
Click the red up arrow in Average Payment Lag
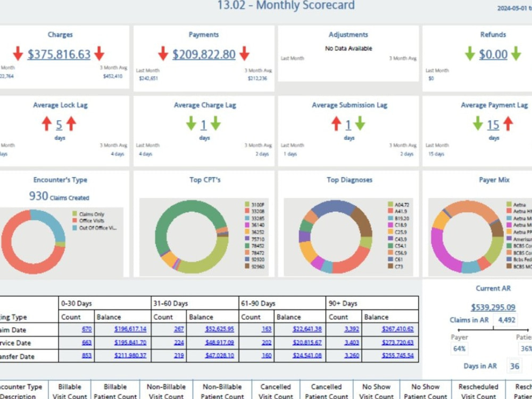(x=508, y=124)
